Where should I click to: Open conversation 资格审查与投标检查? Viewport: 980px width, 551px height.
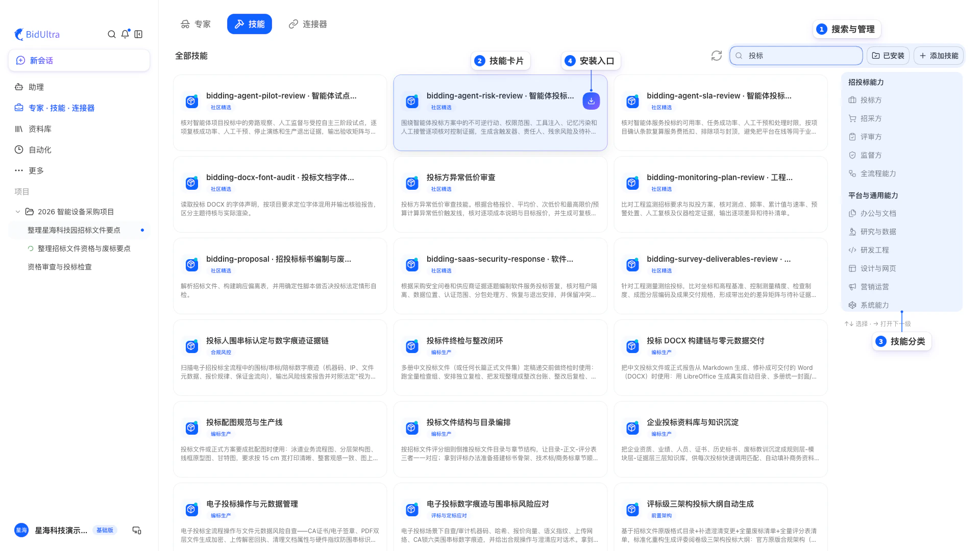point(79,267)
